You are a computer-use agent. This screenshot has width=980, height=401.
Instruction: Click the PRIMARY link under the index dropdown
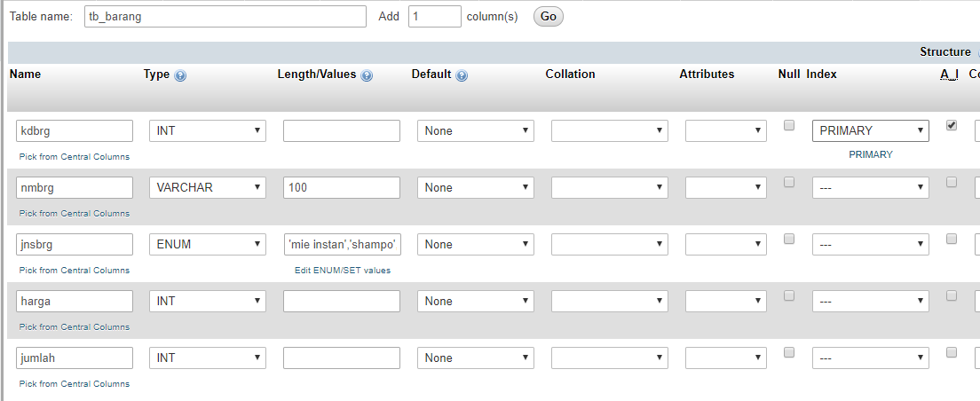point(870,154)
